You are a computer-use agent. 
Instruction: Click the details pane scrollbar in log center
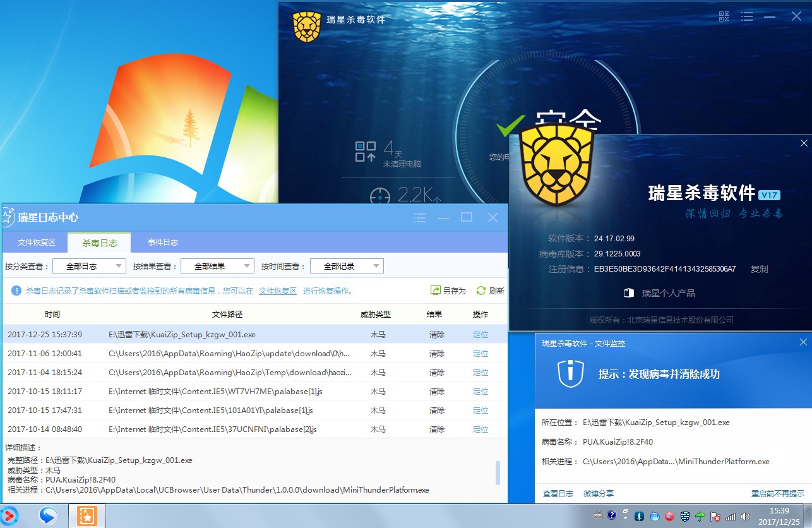tap(498, 472)
